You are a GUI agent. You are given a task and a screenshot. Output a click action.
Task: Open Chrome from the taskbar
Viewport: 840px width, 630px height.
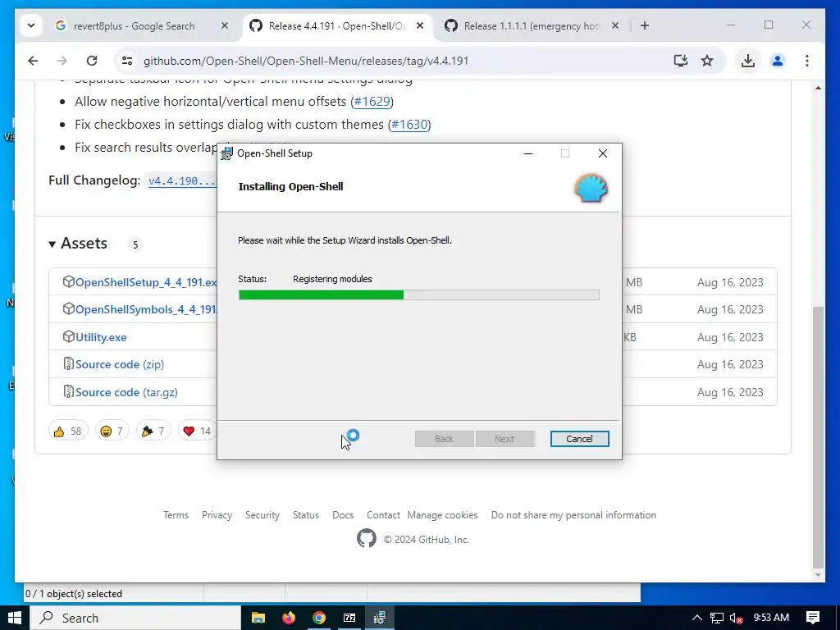pos(319,618)
